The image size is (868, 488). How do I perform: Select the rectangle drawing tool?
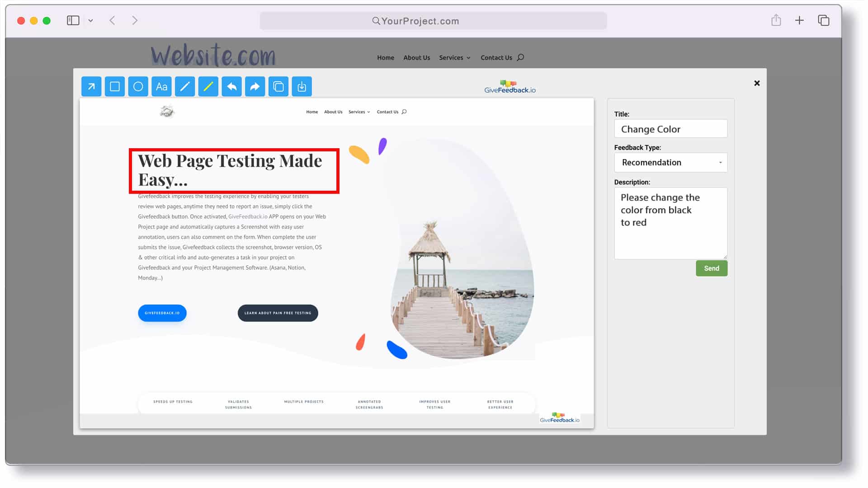pos(115,86)
